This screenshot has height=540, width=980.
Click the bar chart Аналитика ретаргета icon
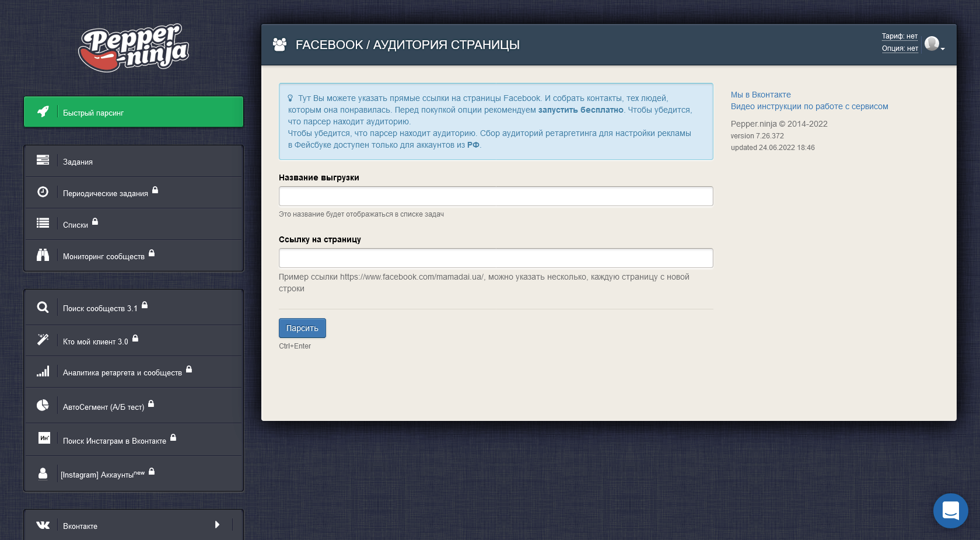43,371
